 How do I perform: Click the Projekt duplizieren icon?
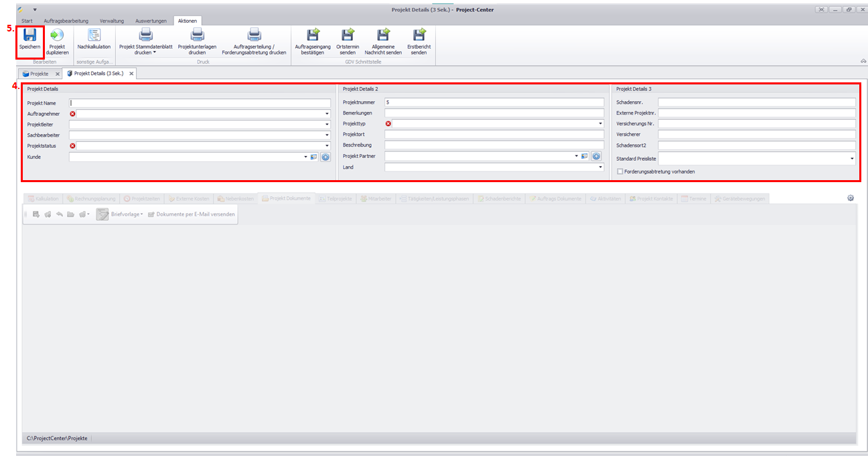[58, 35]
